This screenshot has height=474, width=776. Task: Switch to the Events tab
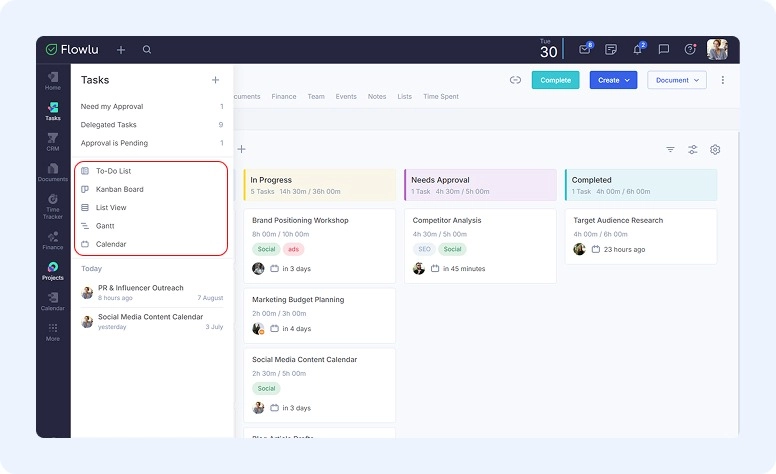346,96
